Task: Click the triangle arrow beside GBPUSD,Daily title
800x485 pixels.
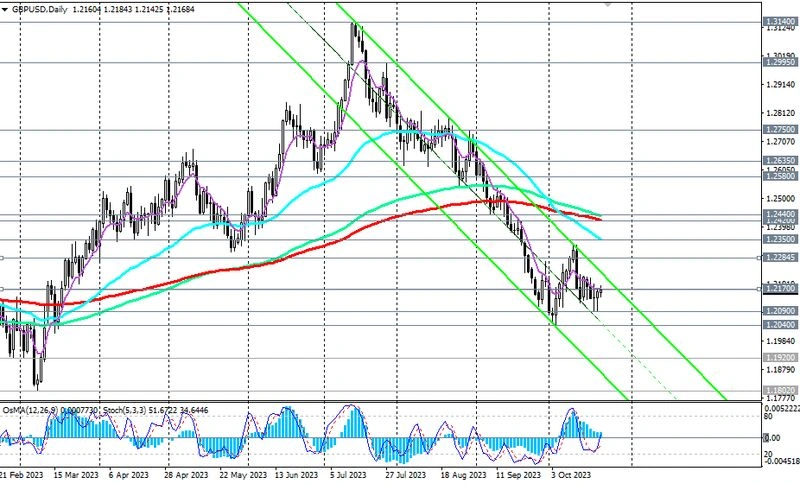Action: [x=5, y=9]
